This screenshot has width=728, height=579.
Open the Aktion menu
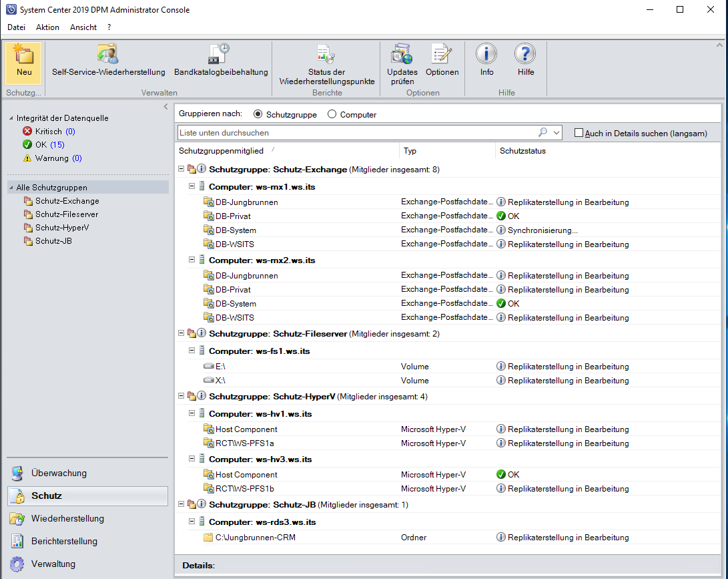[48, 27]
